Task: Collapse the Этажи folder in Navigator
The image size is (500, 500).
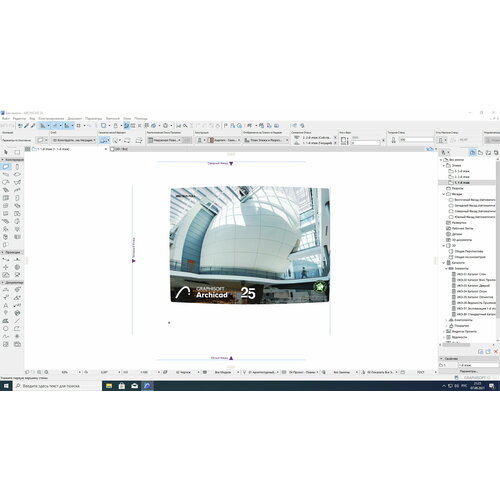Action: pos(444,166)
